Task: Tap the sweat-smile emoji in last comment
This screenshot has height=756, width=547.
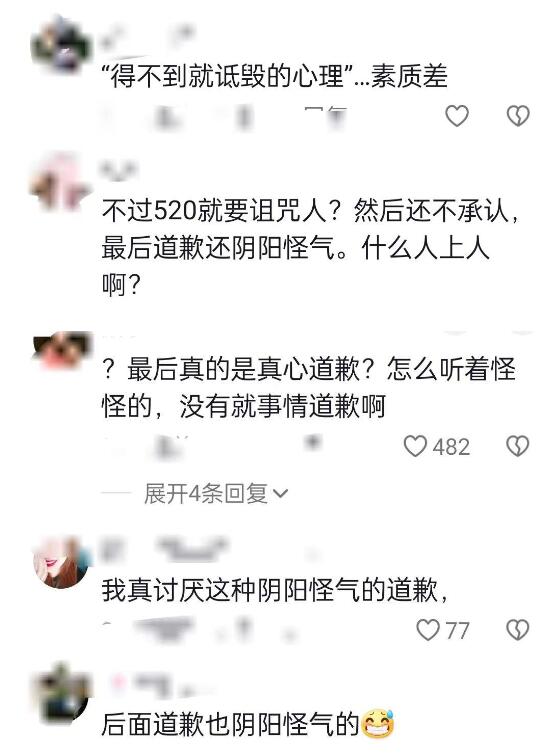Action: tap(378, 724)
